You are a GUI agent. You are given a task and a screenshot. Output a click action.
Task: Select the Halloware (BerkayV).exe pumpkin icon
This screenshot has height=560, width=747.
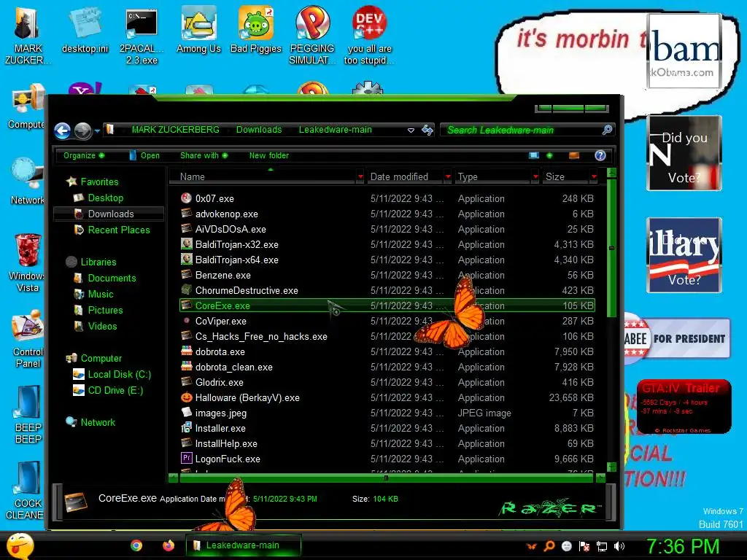[x=186, y=397]
